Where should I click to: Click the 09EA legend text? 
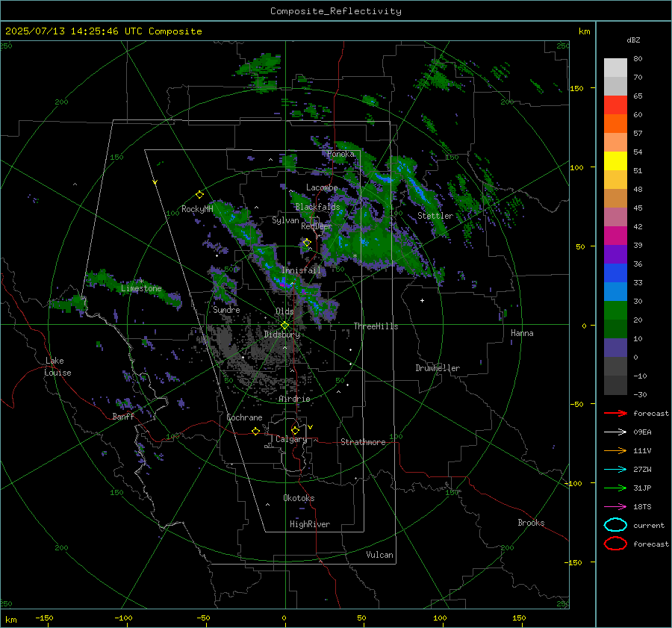click(642, 432)
